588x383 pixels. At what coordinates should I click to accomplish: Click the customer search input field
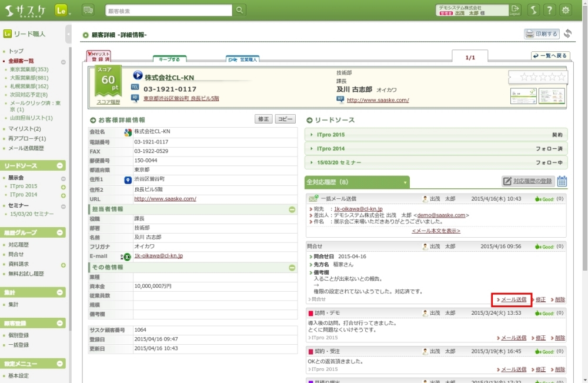[x=169, y=11]
